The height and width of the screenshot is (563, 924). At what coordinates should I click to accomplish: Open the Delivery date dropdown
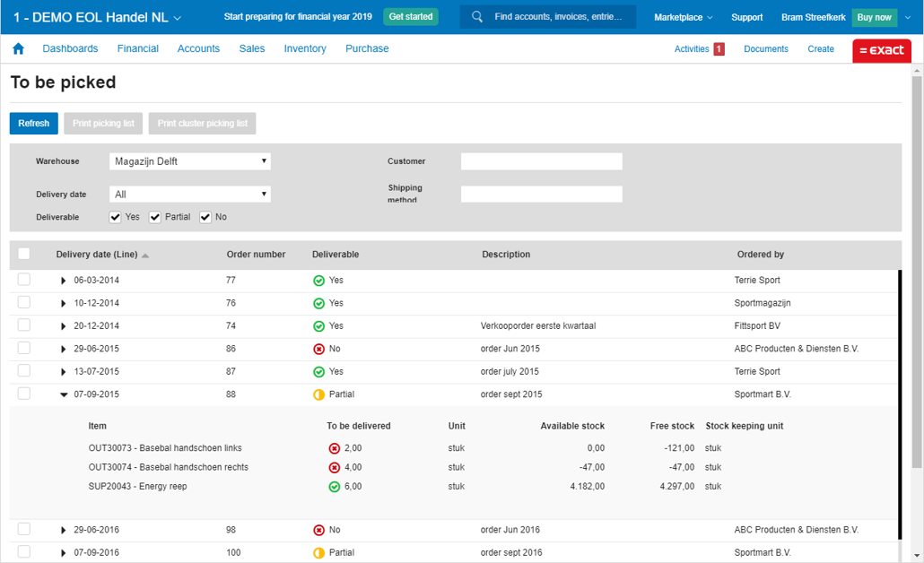pyautogui.click(x=190, y=195)
